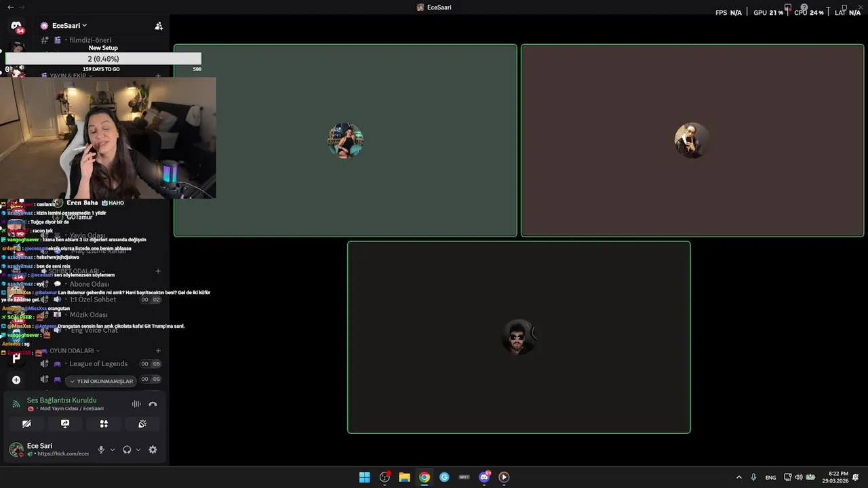Viewport: 868px width, 488px height.
Task: Click the add a server plus icon
Action: 16,380
